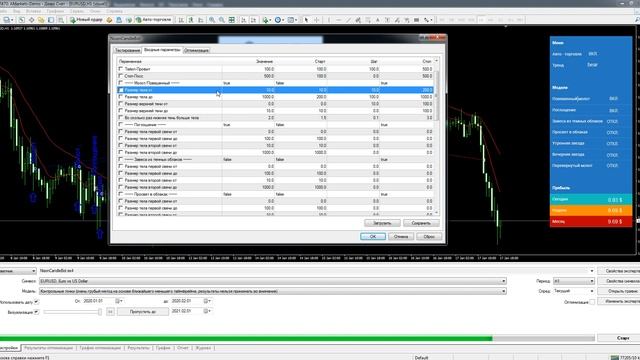This screenshot has height=360, width=640.
Task: Confirm the dialog with OK
Action: point(373,236)
